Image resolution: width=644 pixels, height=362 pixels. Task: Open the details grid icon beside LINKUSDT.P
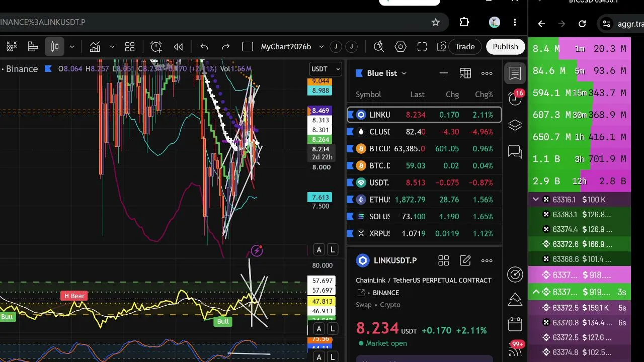point(443,260)
